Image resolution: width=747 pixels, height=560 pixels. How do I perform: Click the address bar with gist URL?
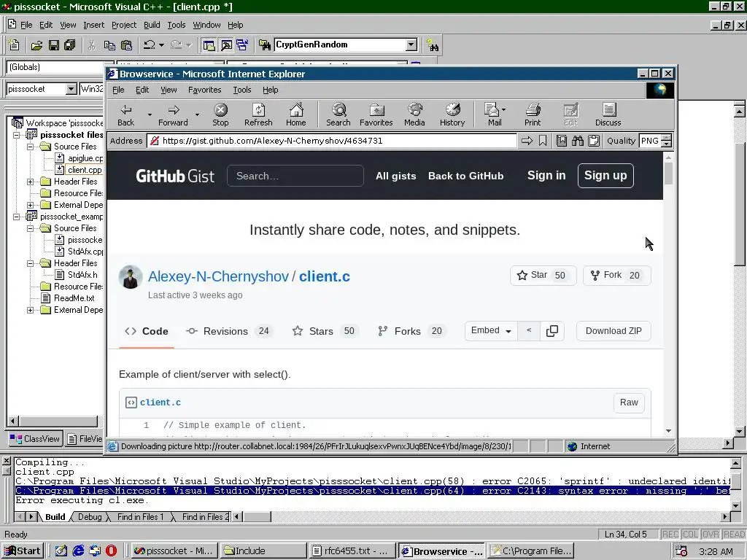click(x=332, y=141)
